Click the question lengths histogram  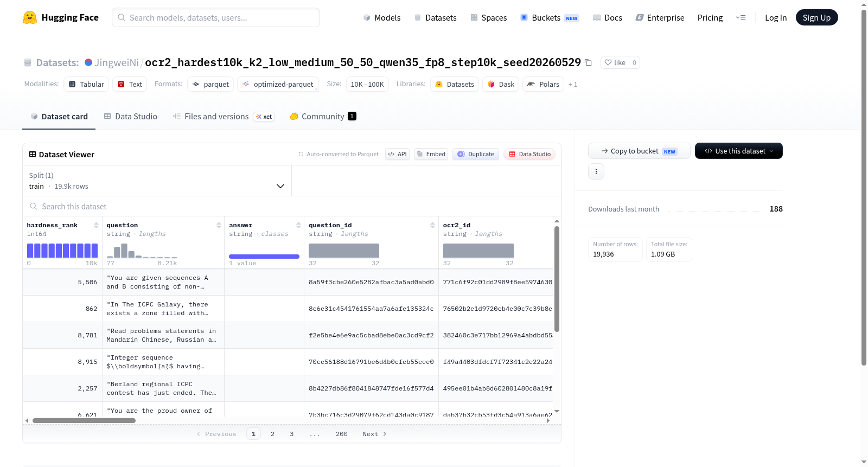(142, 251)
